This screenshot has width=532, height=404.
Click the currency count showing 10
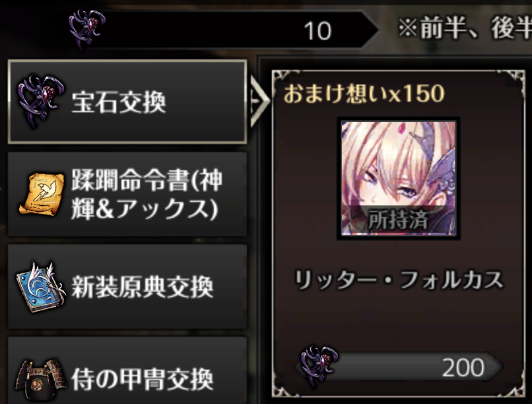(x=317, y=31)
